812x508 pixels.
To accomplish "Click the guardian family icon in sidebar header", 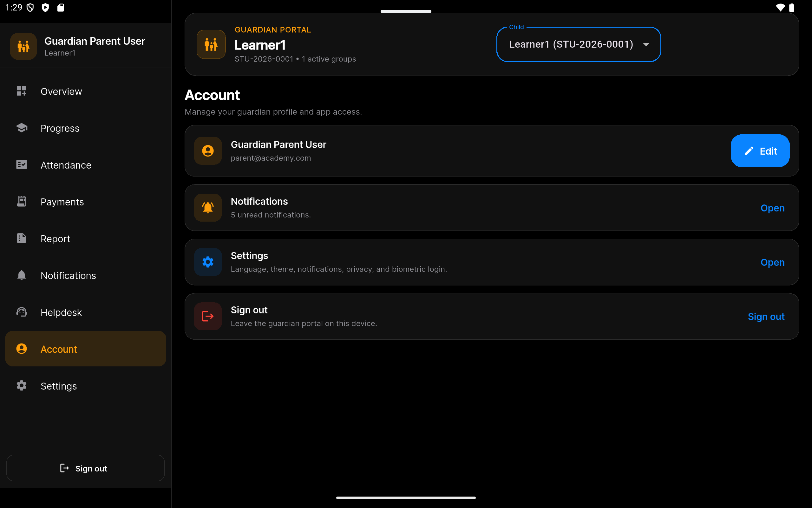I will point(23,46).
